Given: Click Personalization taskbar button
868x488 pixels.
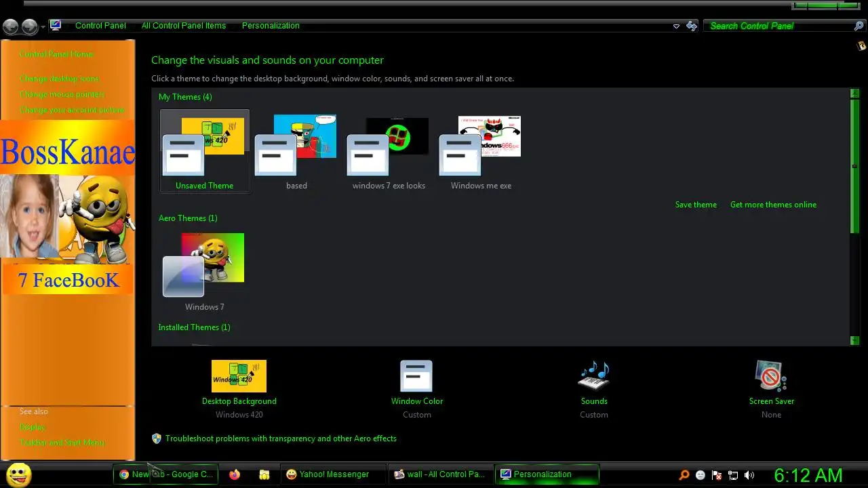Looking at the screenshot, I should pyautogui.click(x=547, y=474).
